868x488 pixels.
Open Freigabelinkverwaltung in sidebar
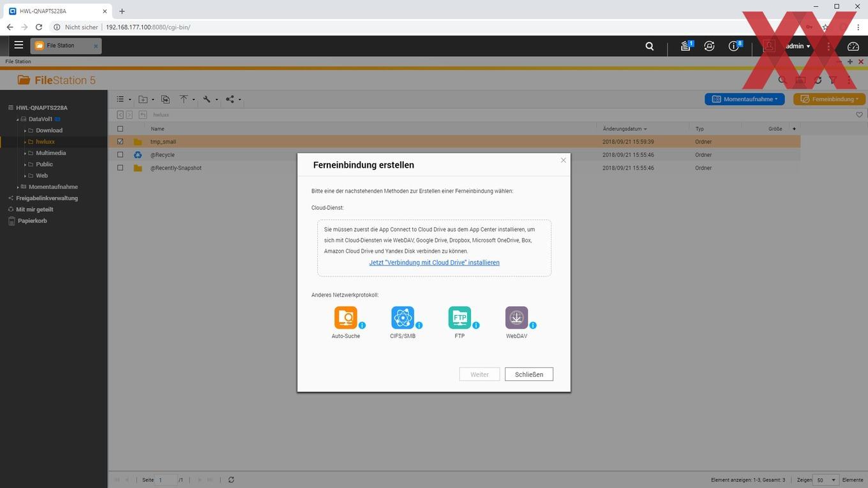coord(47,198)
